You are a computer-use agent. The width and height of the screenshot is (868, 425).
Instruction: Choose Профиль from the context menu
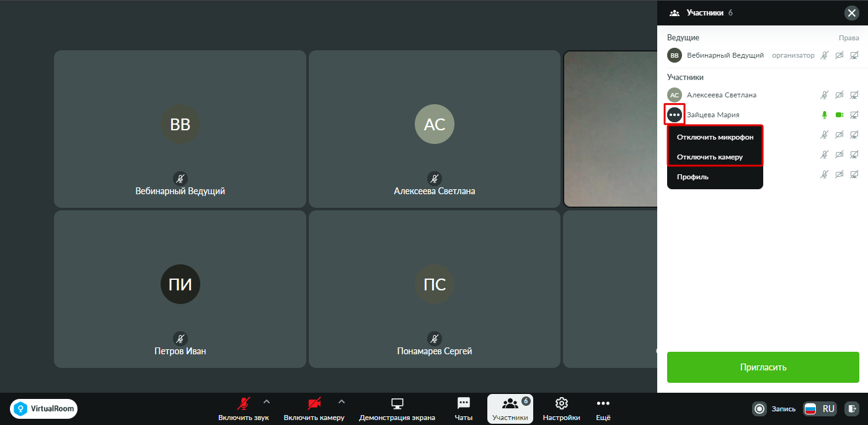click(715, 177)
